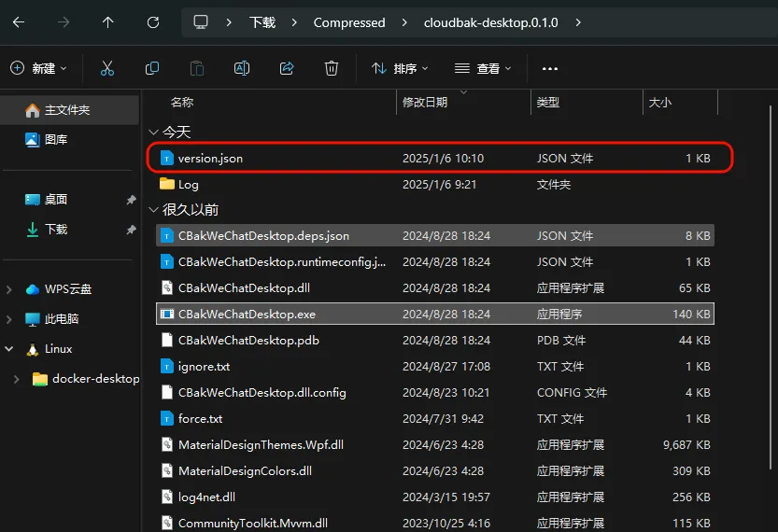Click the Share icon in toolbar
Viewport: 778px width, 532px height.
point(287,68)
